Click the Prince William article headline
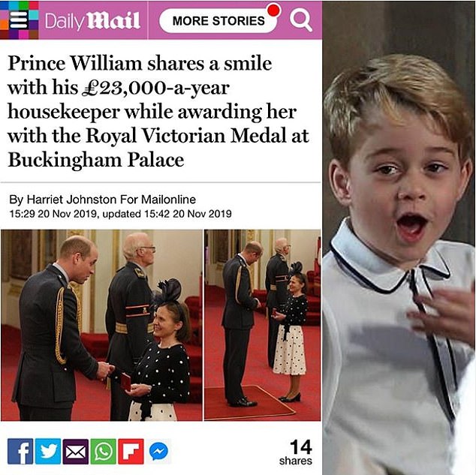 [x=158, y=111]
